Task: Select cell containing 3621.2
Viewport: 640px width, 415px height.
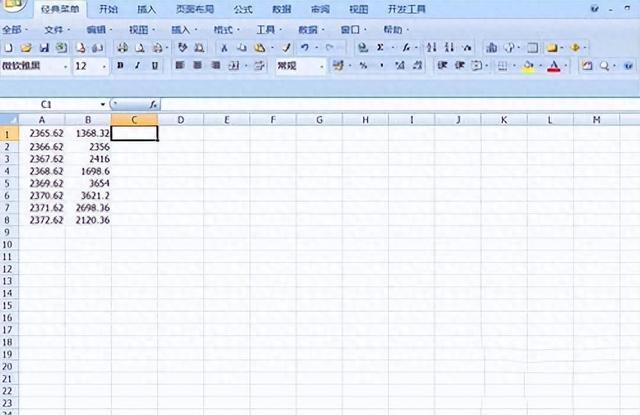Action: tap(88, 195)
